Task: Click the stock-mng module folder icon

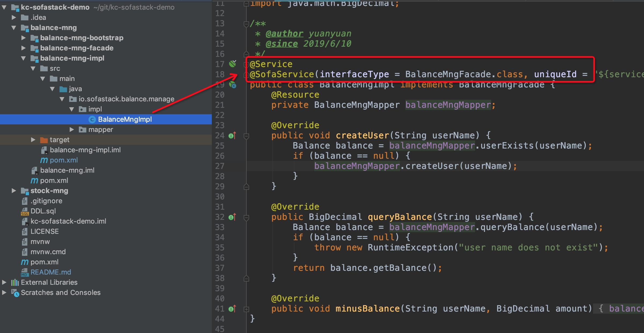Action: tap(25, 191)
